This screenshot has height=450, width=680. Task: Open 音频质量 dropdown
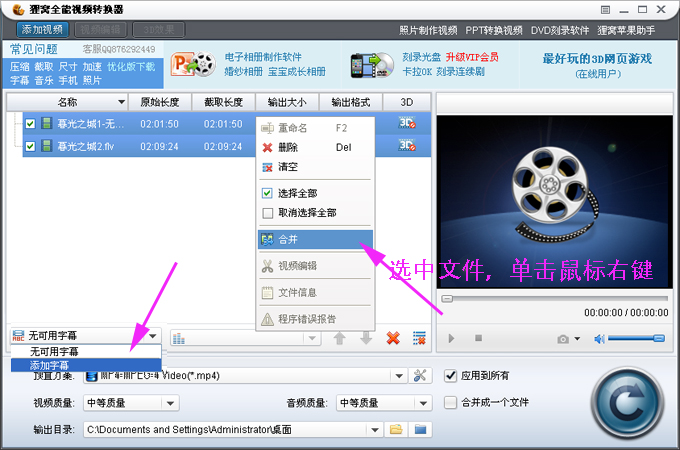[x=423, y=403]
